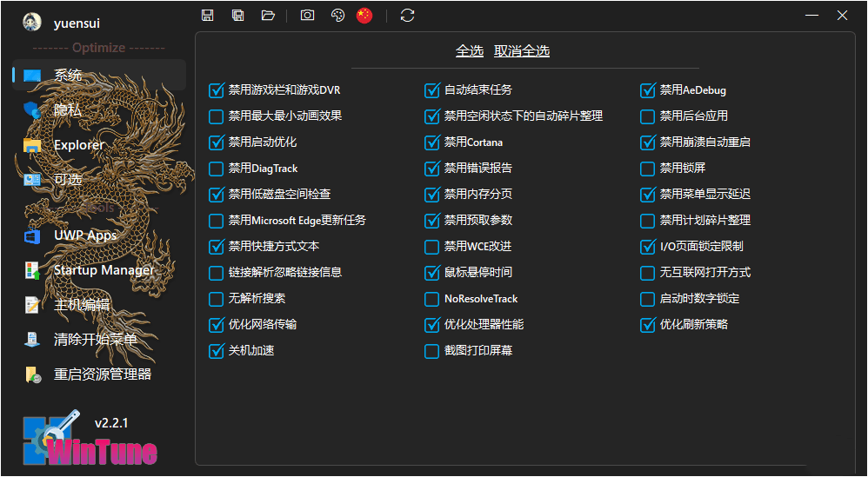
Task: Enable the 禁用DiagTrack checkbox
Action: tap(216, 169)
